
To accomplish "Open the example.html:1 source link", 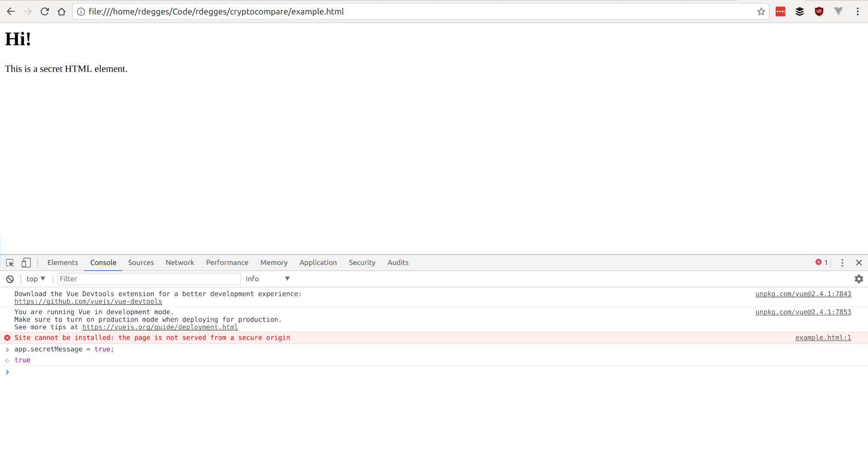I will coord(823,338).
